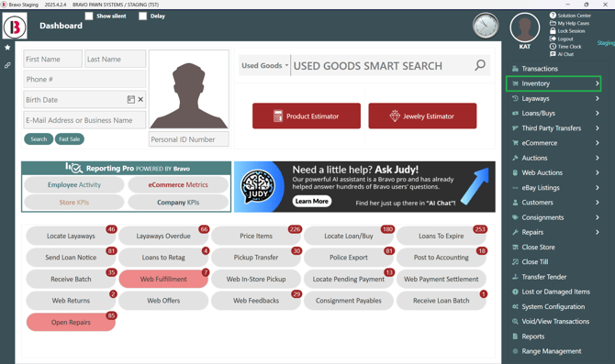Focus the Phone # field
The width and height of the screenshot is (615, 364).
click(84, 79)
